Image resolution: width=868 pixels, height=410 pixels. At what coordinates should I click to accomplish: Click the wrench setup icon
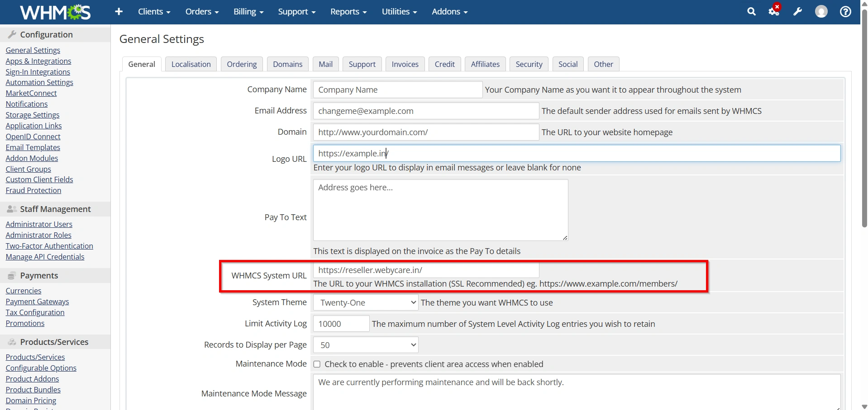[x=797, y=12]
